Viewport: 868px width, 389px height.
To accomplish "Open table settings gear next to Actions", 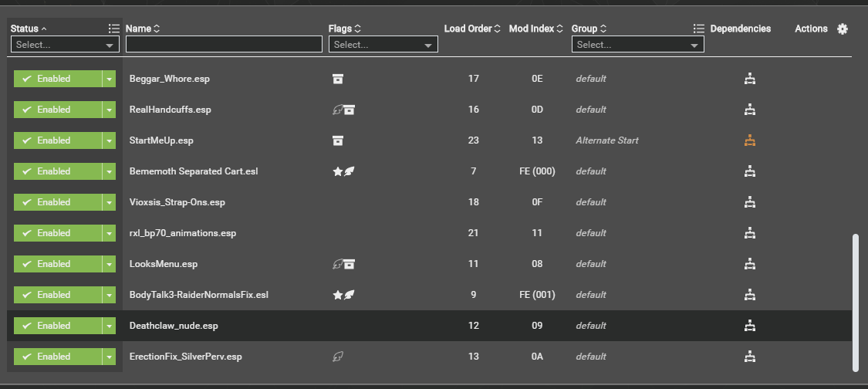I will (x=843, y=29).
